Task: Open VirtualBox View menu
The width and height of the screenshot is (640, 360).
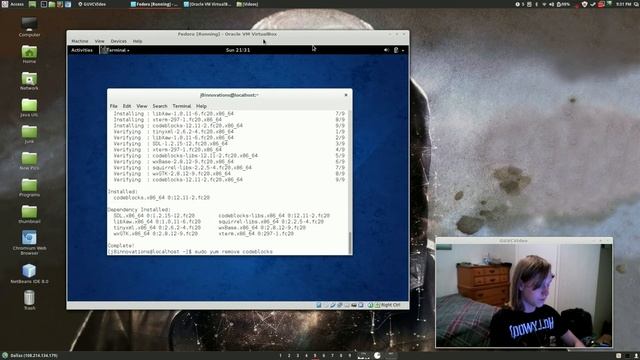Action: (99, 41)
